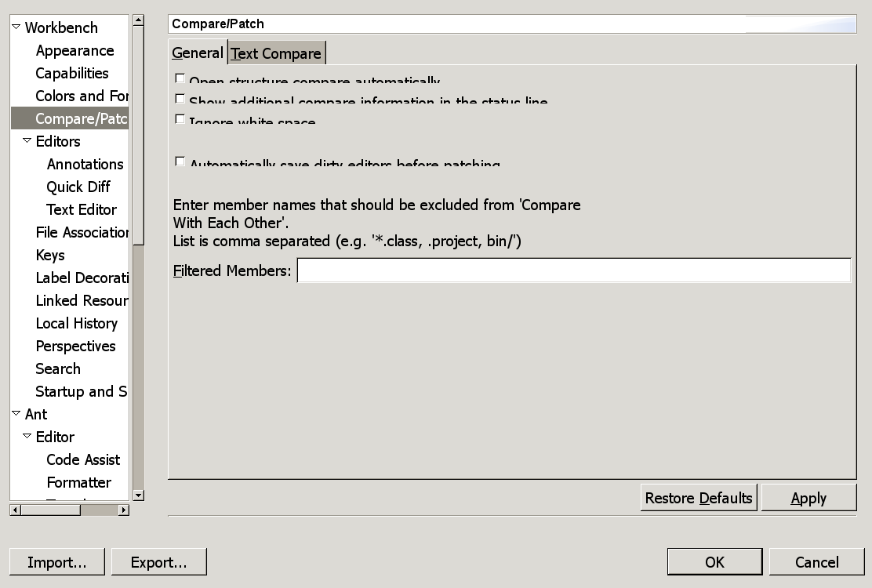Click the tree's scroll down arrow

138,495
